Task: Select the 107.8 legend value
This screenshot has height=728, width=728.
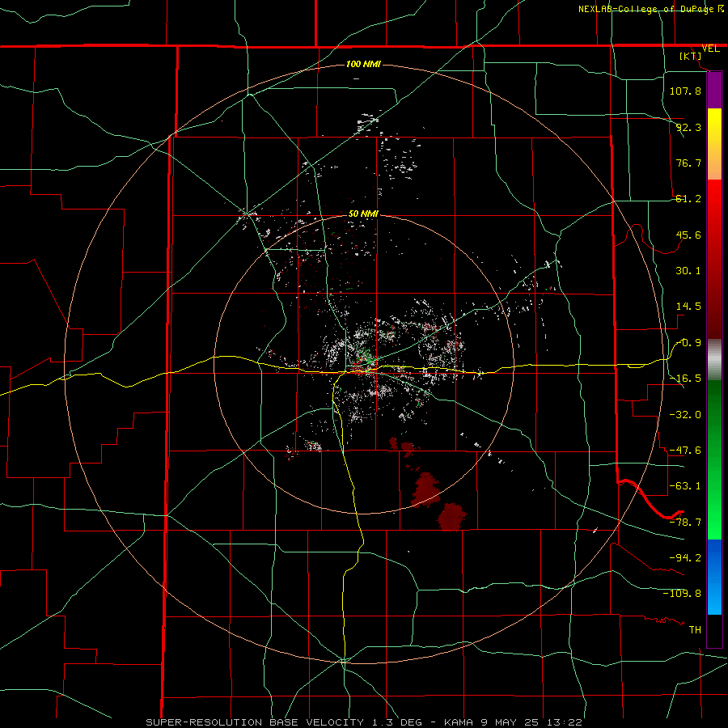Action: [685, 91]
